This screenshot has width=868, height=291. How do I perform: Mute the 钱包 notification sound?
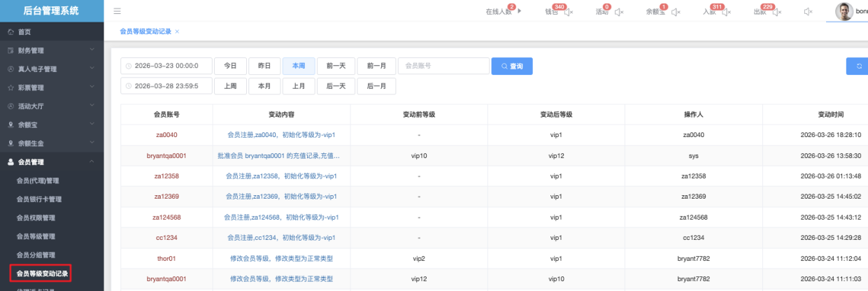[569, 12]
